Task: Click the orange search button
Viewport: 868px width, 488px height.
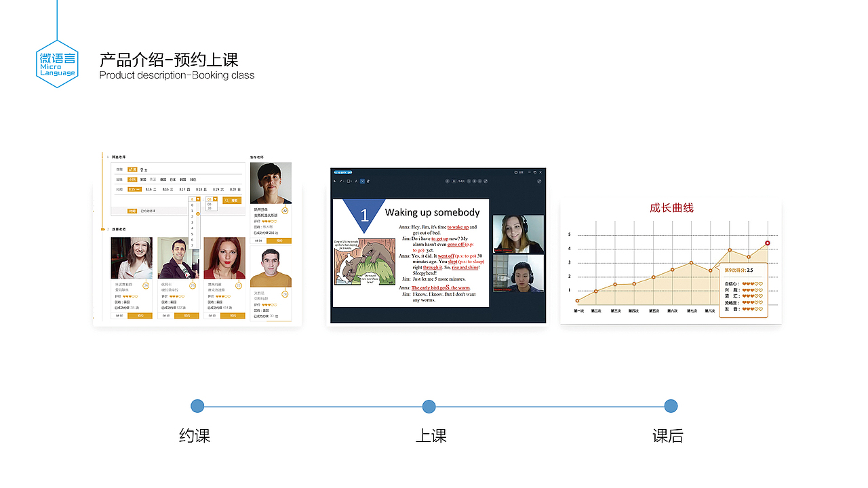Action: coord(232,200)
